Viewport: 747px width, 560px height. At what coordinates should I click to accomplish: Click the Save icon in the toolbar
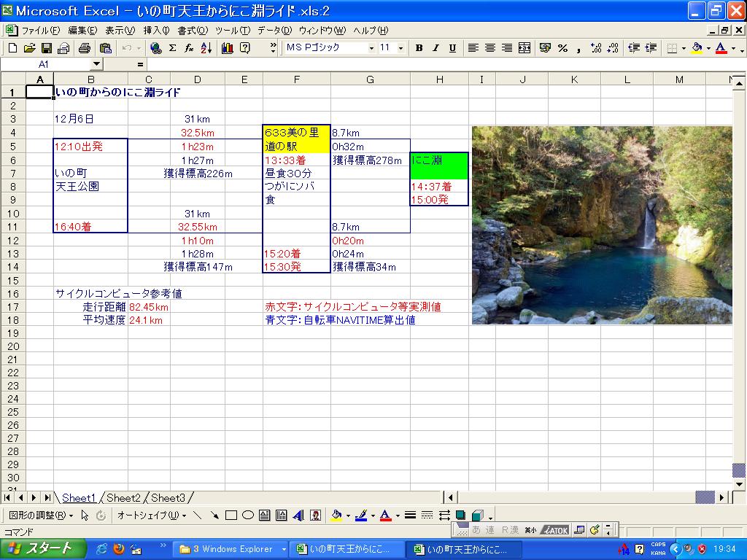click(x=46, y=48)
